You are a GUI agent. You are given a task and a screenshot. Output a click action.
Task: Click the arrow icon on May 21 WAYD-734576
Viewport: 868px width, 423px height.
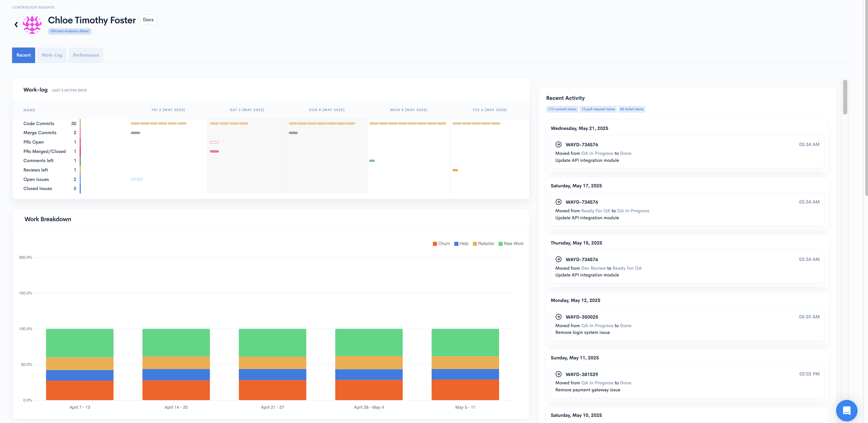point(558,144)
